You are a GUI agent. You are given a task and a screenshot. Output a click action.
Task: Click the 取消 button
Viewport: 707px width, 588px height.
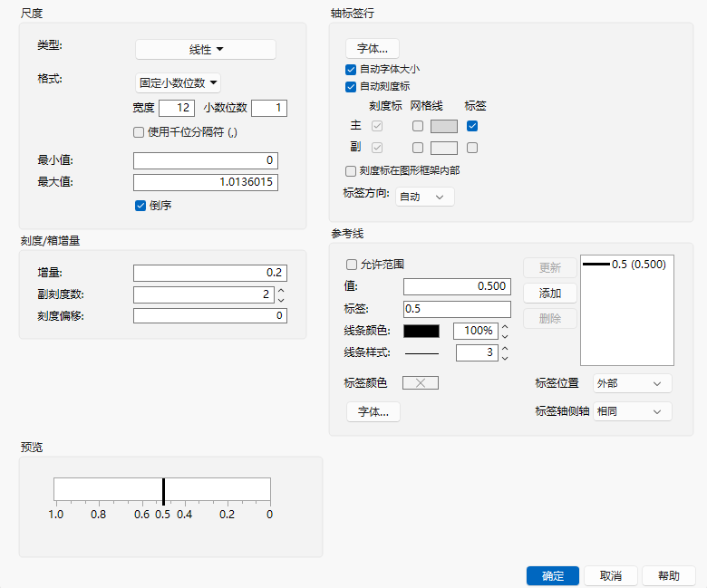coord(611,576)
